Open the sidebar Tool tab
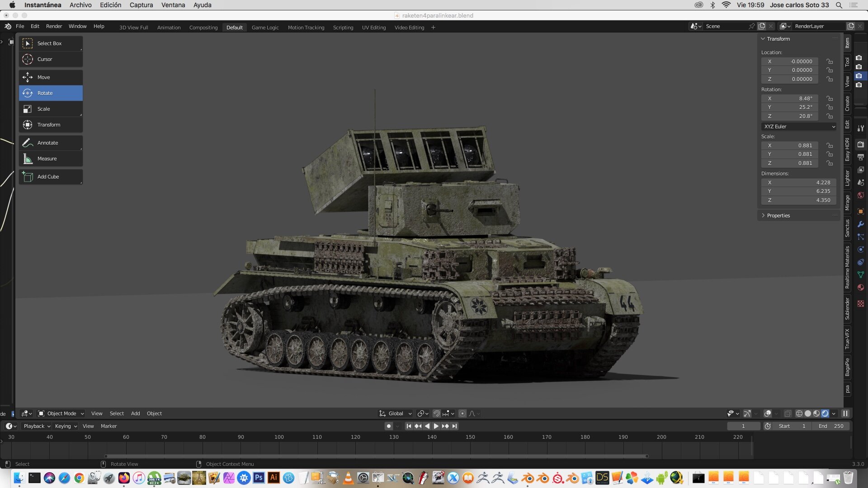Image resolution: width=868 pixels, height=488 pixels. tap(847, 62)
